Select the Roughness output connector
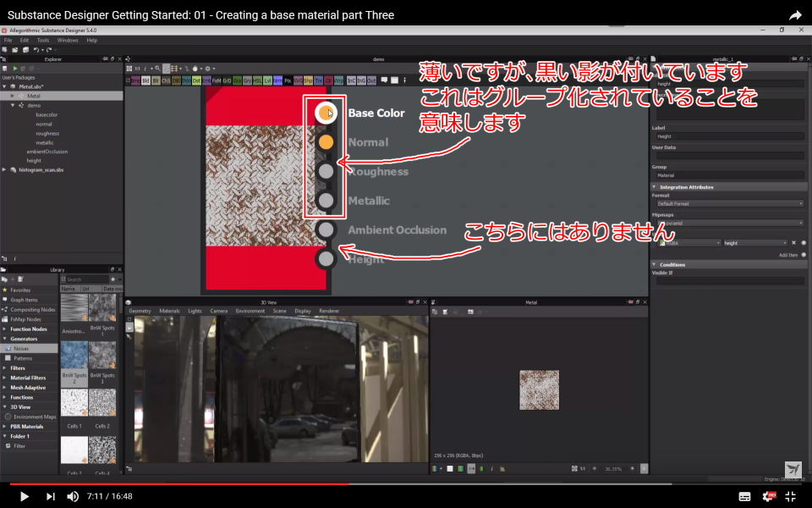Screen dimensions: 812x508 [x=326, y=171]
